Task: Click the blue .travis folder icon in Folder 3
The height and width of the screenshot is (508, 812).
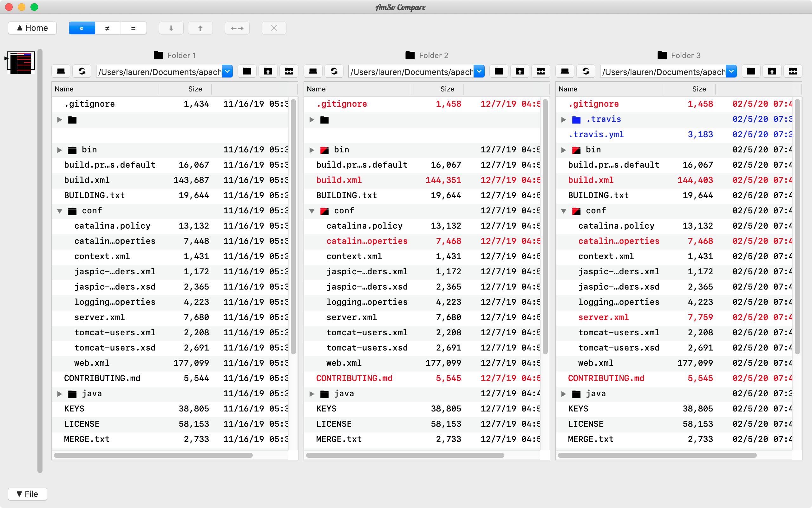Action: point(576,120)
